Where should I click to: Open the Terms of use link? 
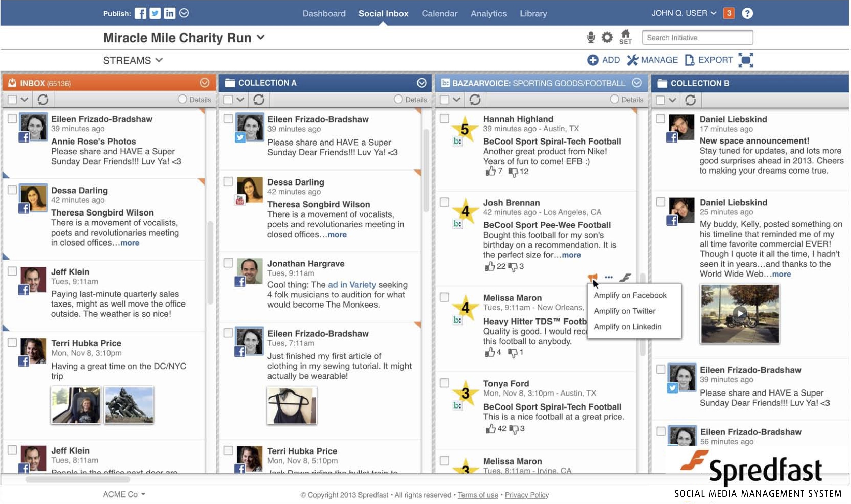tap(478, 495)
